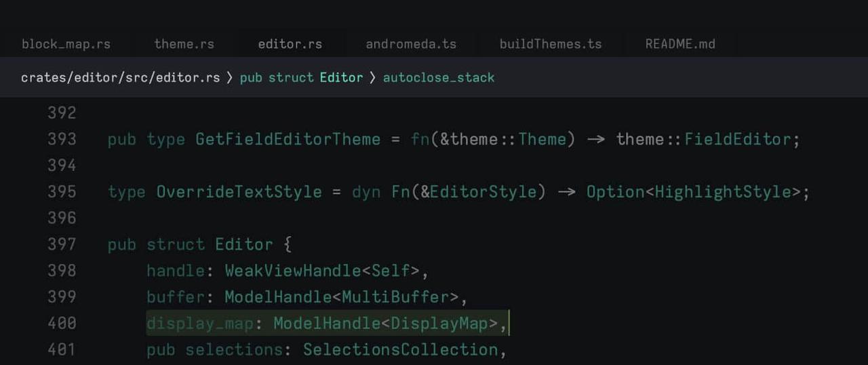The width and height of the screenshot is (868, 365).
Task: Select the active editor.rs tab
Action: point(290,44)
